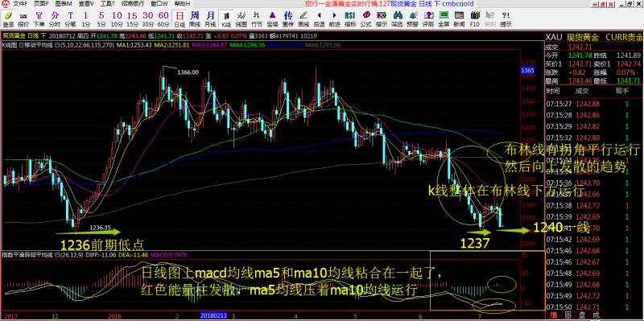This screenshot has width=644, height=321.
Task: Open the 筛选 binoculars filter icon
Action: (397, 19)
